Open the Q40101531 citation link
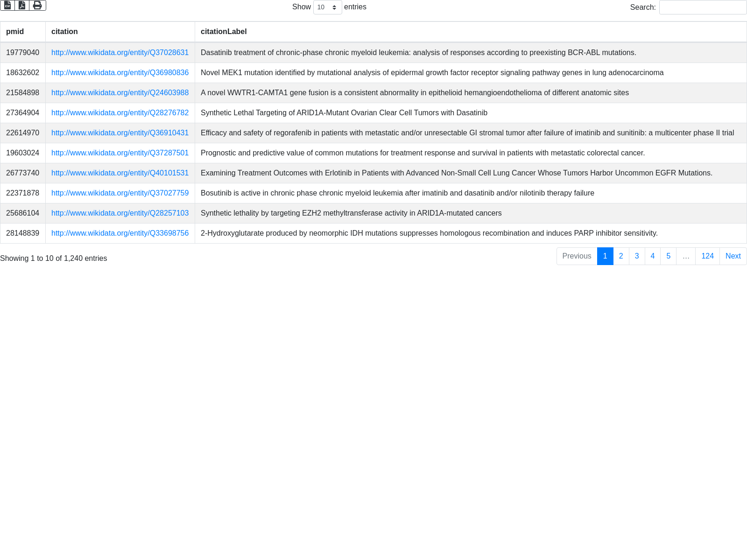The width and height of the screenshot is (747, 560). point(120,173)
